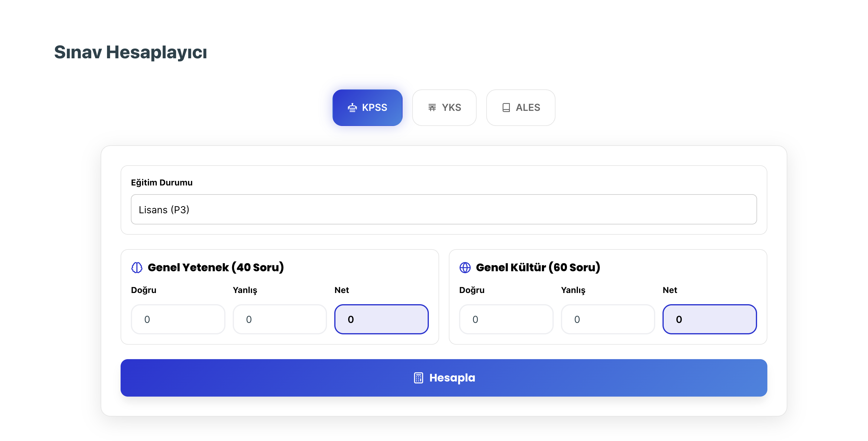
Task: Click the Hesapla button
Action: click(444, 378)
